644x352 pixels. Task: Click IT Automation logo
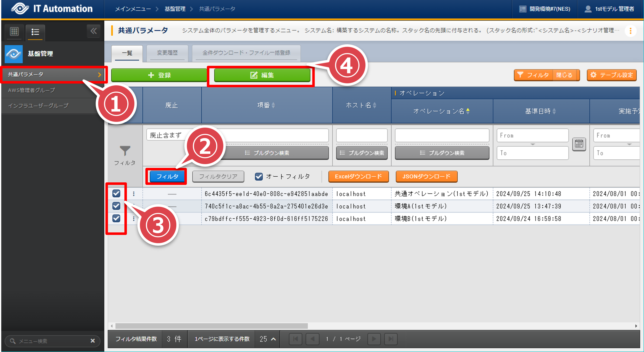(x=52, y=9)
